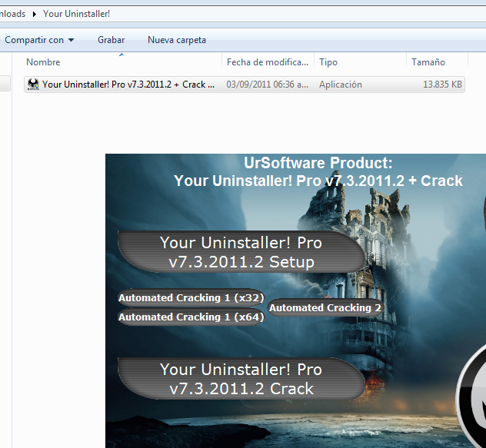Click Automated Cracking 1 (x32) button
486x448 pixels.
coord(191,297)
